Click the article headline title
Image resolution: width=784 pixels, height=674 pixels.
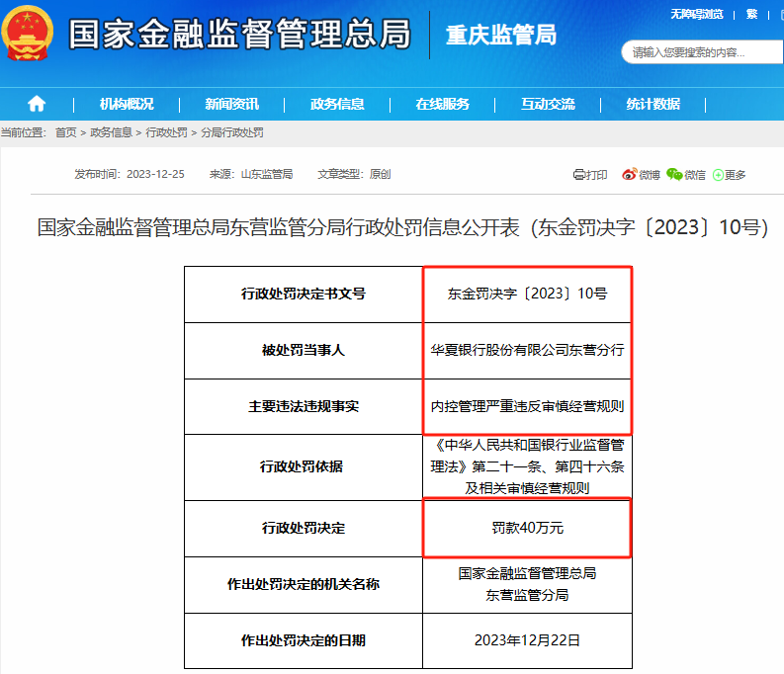point(402,227)
